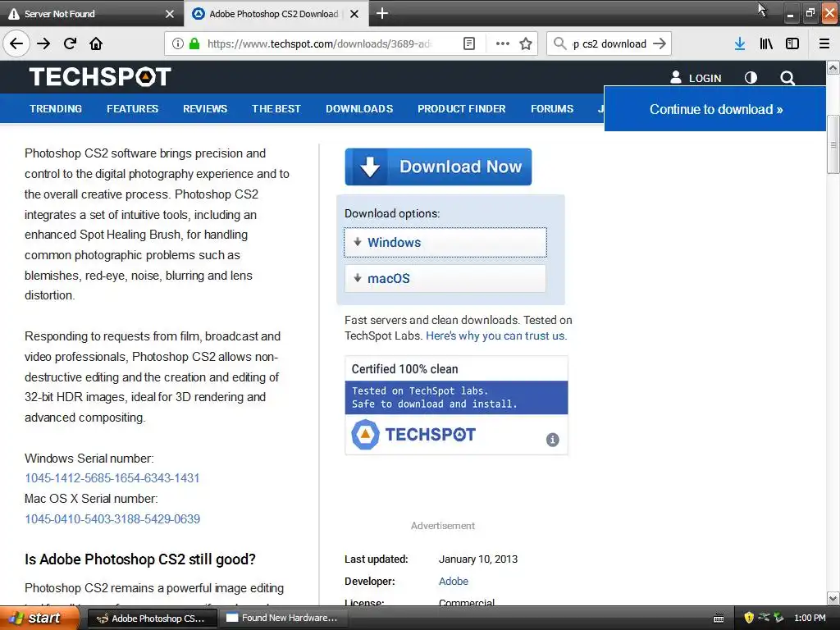Viewport: 840px width, 630px height.
Task: Toggle reader view icon in address bar
Action: (468, 44)
